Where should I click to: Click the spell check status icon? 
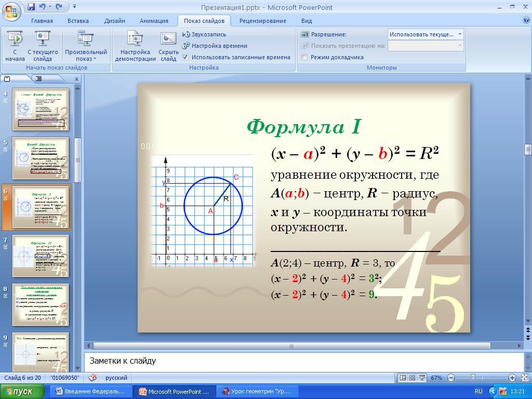[x=92, y=378]
